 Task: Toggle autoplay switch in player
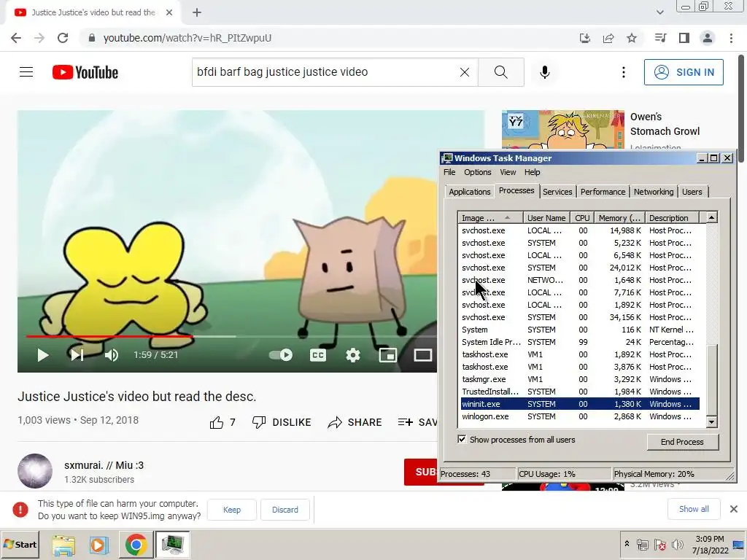click(x=281, y=355)
